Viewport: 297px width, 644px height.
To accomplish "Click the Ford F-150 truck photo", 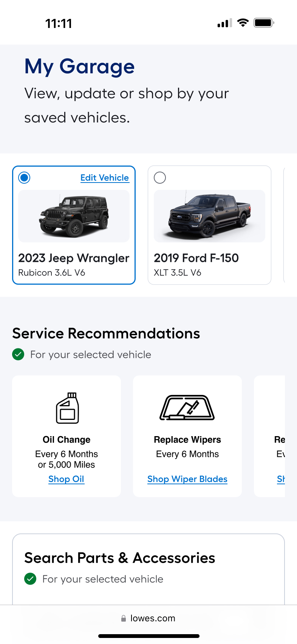I will (209, 216).
